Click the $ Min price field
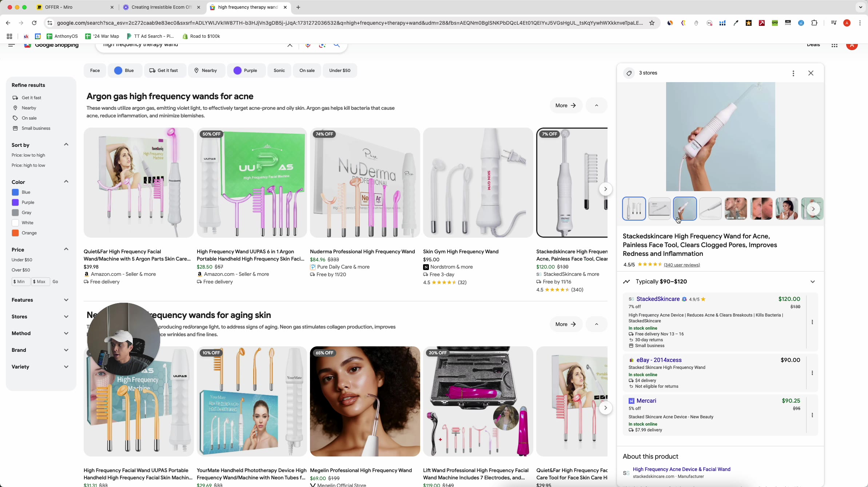The height and width of the screenshot is (487, 868). coord(20,282)
